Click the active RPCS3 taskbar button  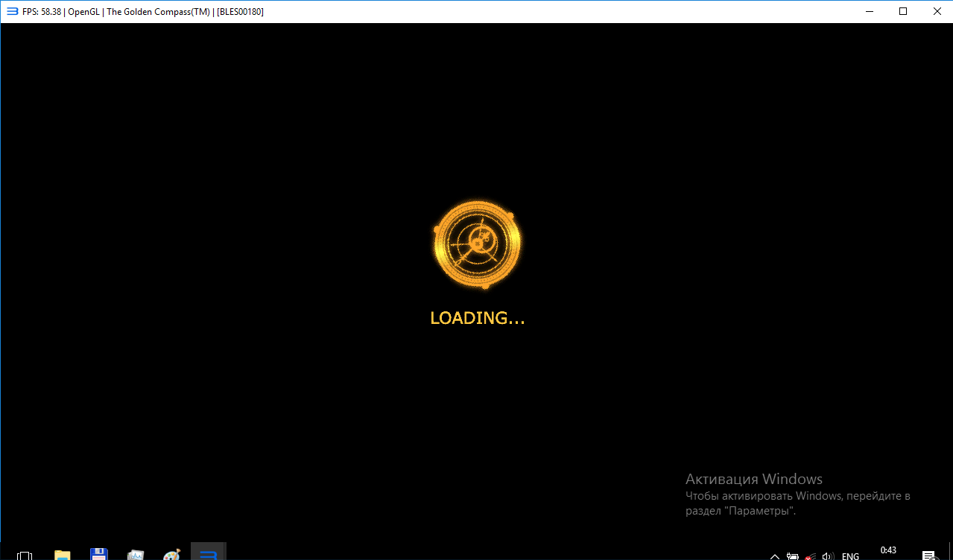[x=209, y=553]
